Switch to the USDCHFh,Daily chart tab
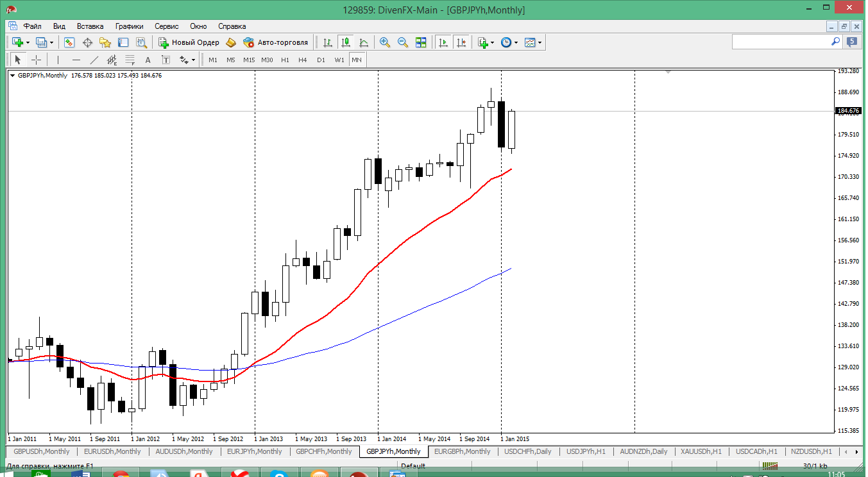 pos(528,451)
